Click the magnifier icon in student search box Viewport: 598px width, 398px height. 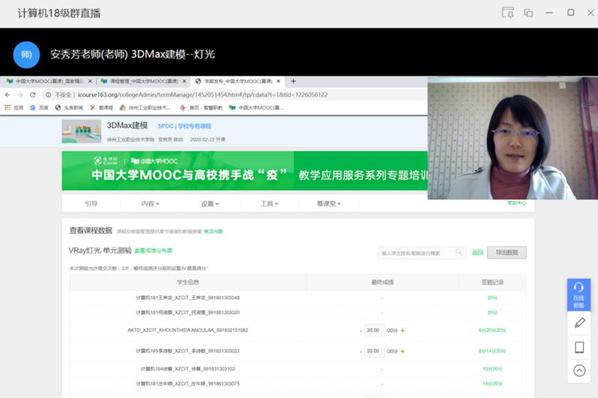459,252
